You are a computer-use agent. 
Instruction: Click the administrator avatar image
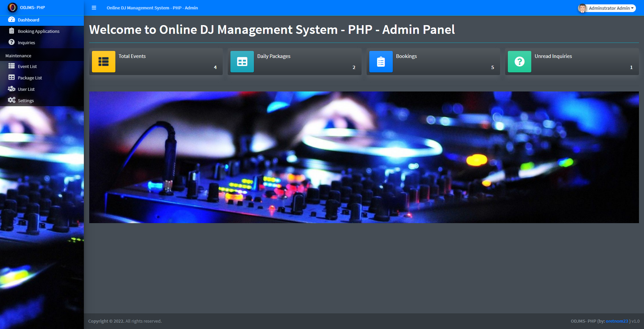582,8
